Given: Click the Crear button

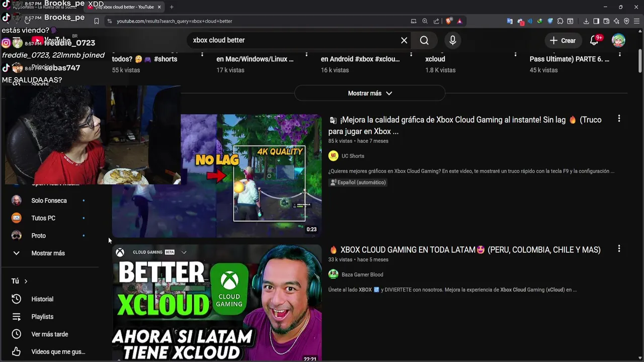Looking at the screenshot, I should click(x=562, y=40).
